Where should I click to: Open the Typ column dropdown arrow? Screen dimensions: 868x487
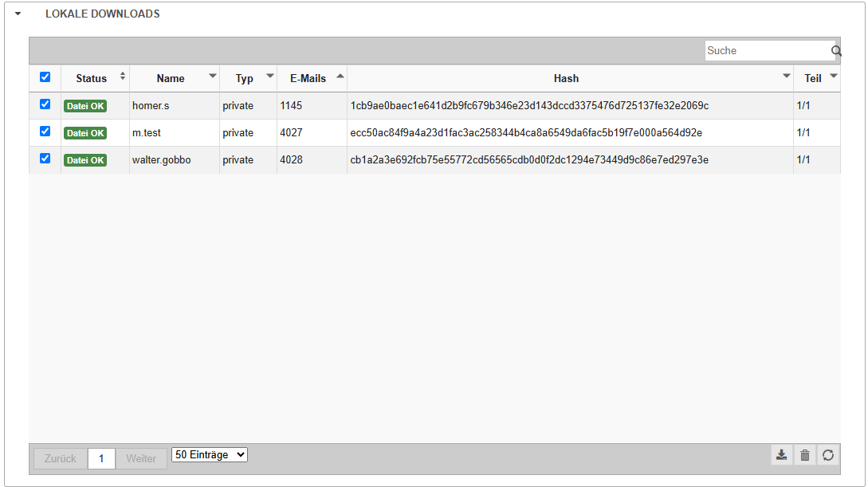point(269,77)
